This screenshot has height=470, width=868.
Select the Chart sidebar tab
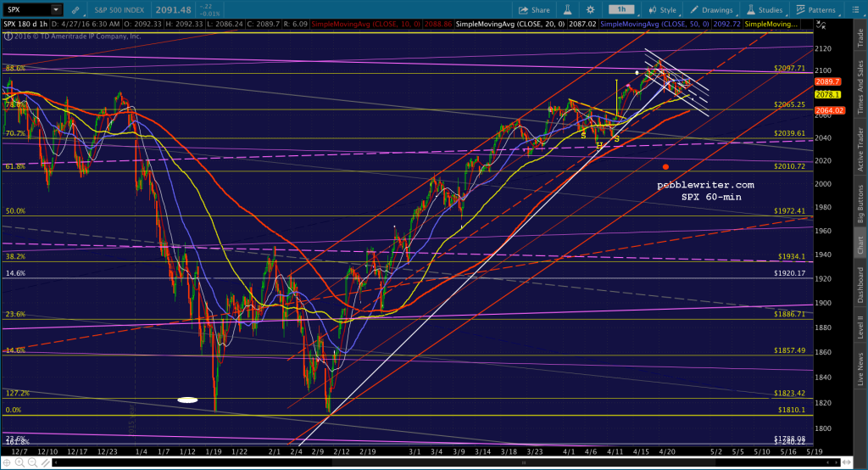pos(860,245)
